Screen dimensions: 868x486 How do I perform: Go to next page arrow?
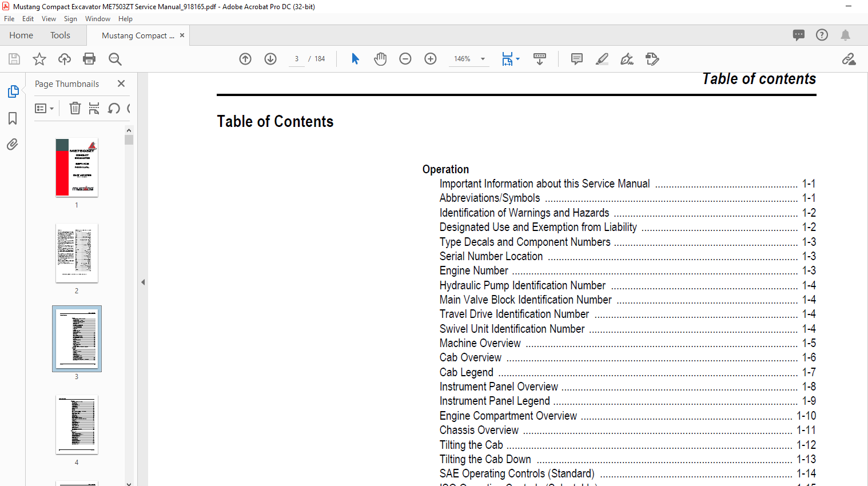[270, 59]
